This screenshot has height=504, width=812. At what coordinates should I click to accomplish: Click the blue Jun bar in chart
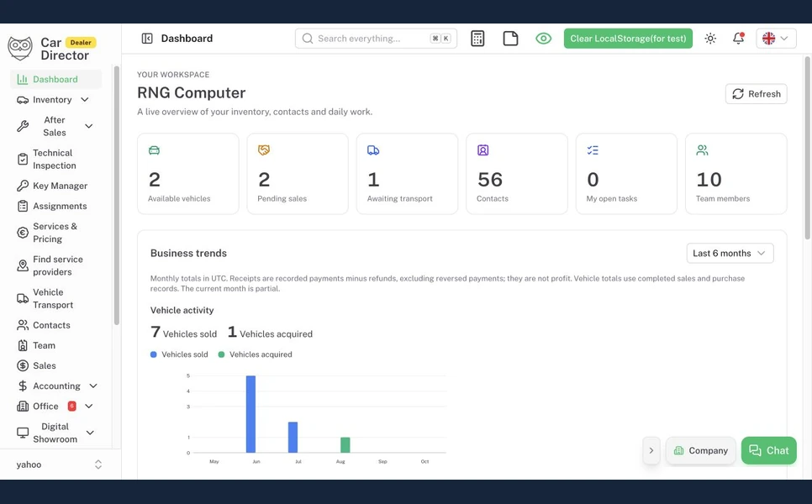click(250, 414)
